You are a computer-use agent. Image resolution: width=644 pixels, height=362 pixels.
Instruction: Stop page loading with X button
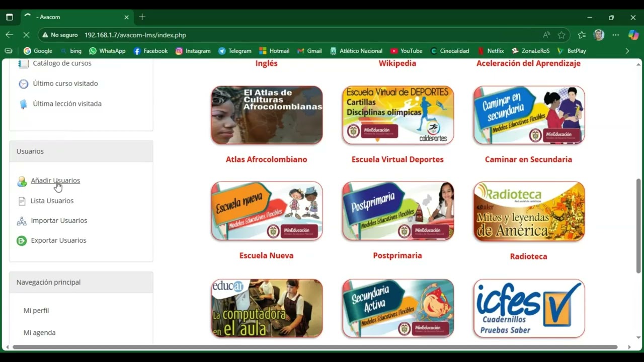pyautogui.click(x=26, y=35)
